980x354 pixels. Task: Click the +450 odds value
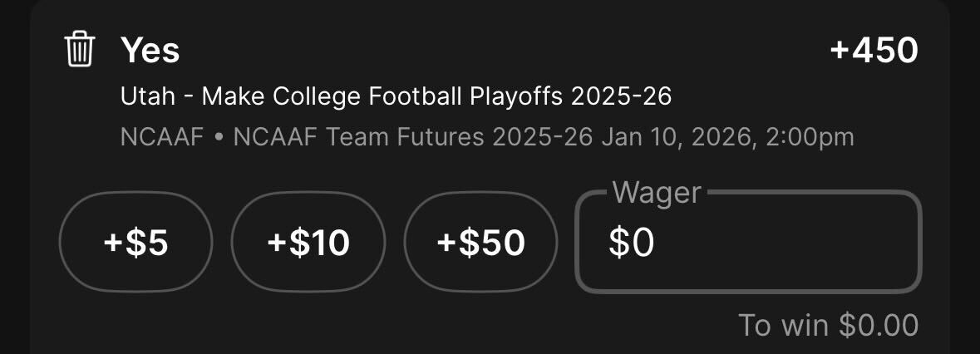coord(874,50)
